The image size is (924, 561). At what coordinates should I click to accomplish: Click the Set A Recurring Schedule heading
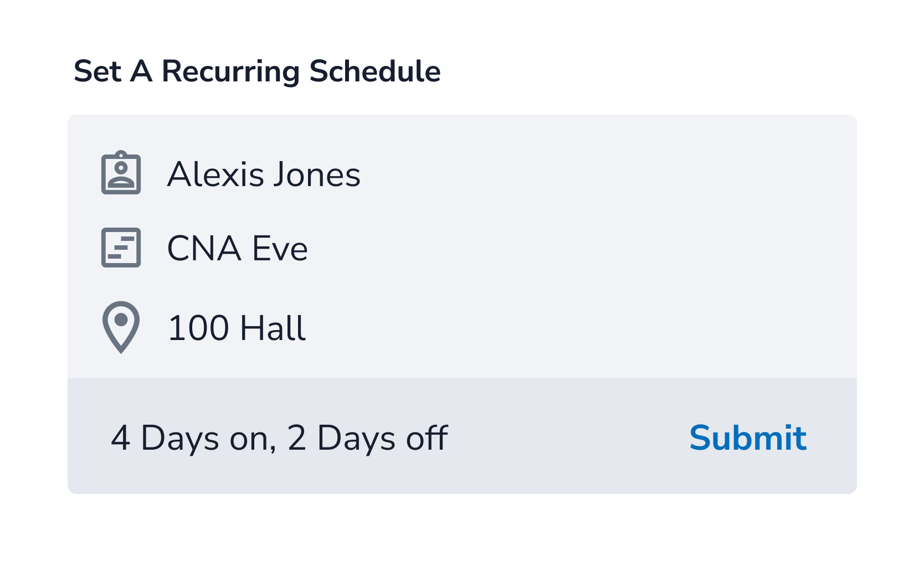tap(257, 71)
